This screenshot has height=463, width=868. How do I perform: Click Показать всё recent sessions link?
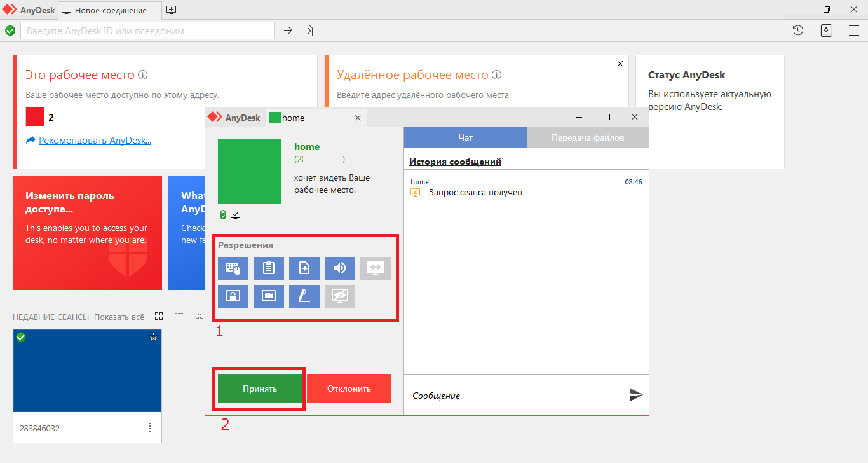pos(119,317)
